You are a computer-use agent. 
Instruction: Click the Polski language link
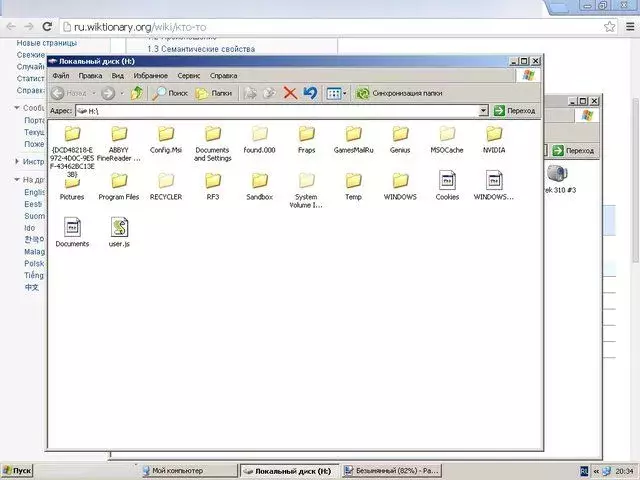[x=34, y=264]
